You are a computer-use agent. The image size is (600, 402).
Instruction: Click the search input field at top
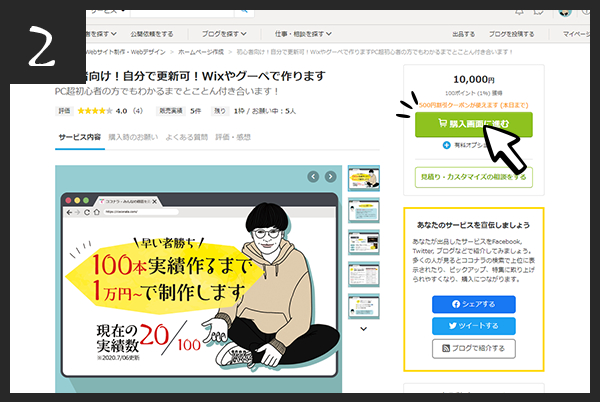tap(182, 13)
